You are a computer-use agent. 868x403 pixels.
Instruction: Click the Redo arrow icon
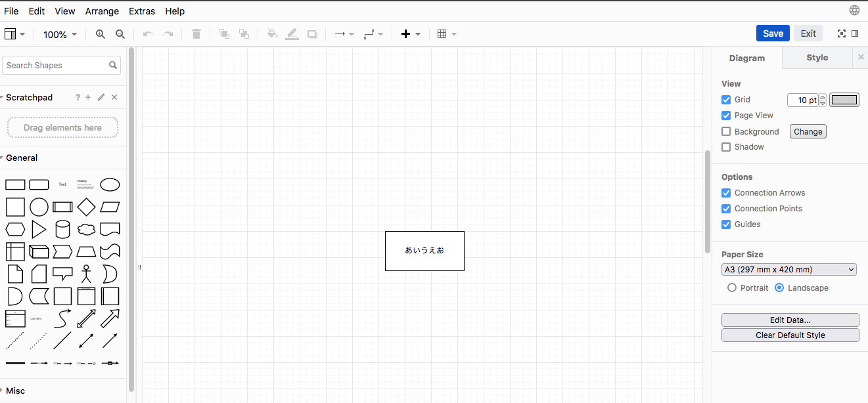(x=168, y=34)
